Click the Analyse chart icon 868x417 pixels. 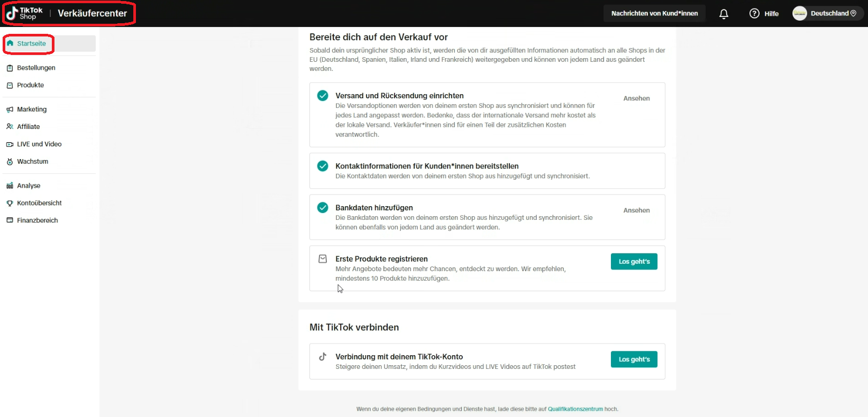tap(10, 186)
